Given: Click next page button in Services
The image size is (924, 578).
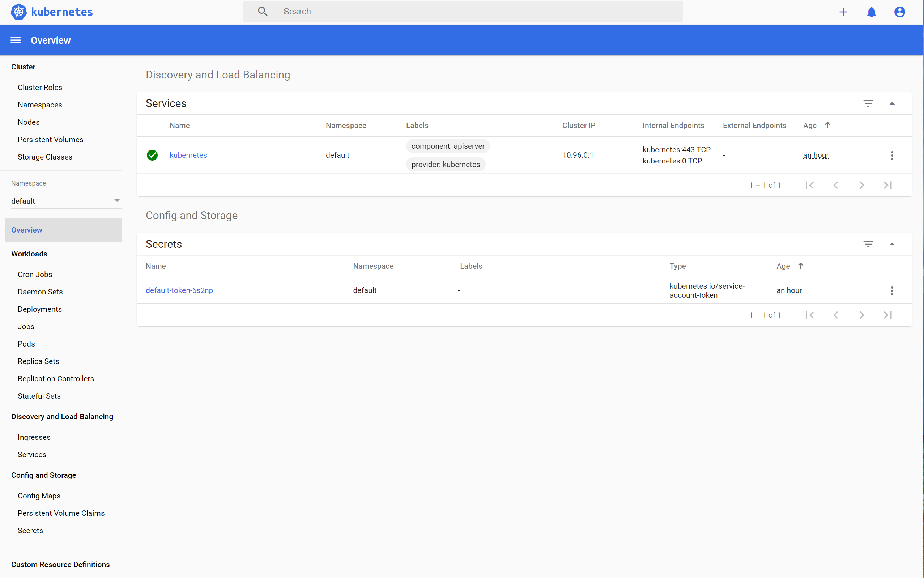Looking at the screenshot, I should tap(861, 185).
